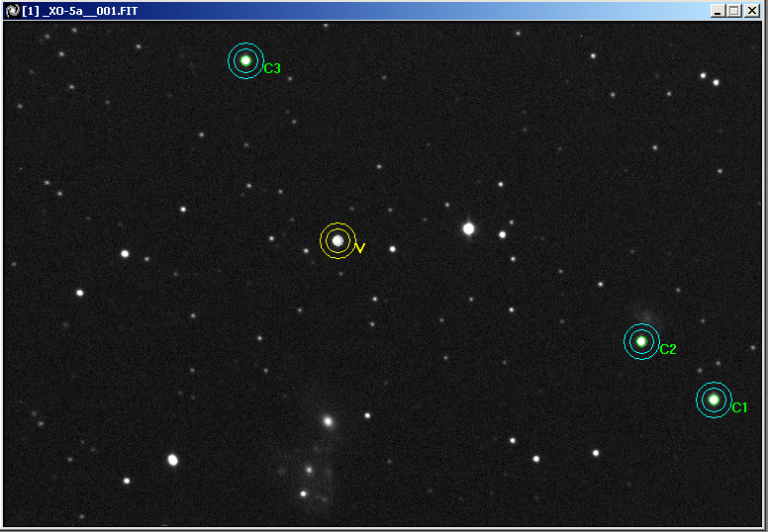Click the yellow V label text

pyautogui.click(x=360, y=248)
